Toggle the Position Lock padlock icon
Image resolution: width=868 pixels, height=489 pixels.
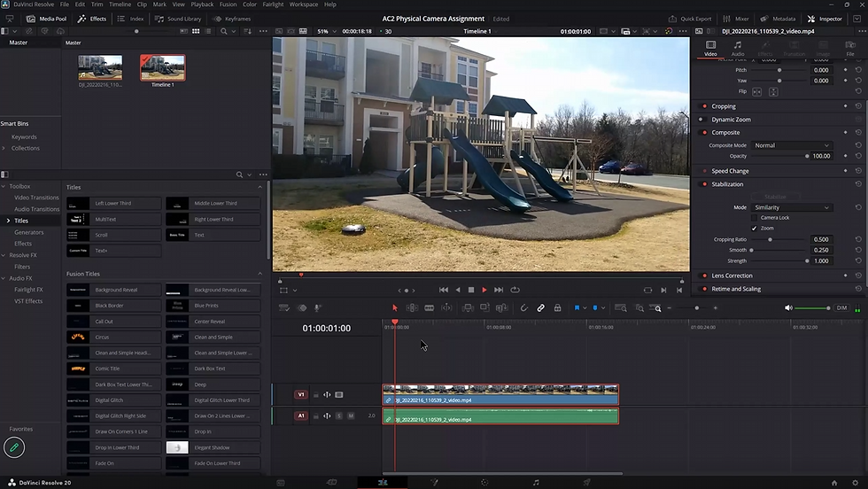click(557, 308)
